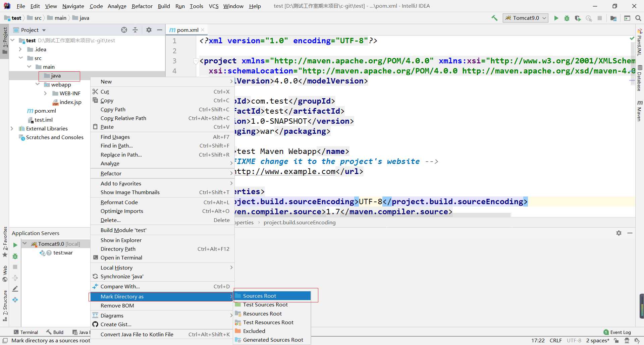Run Tomcat9.0 with the green play icon

556,18
